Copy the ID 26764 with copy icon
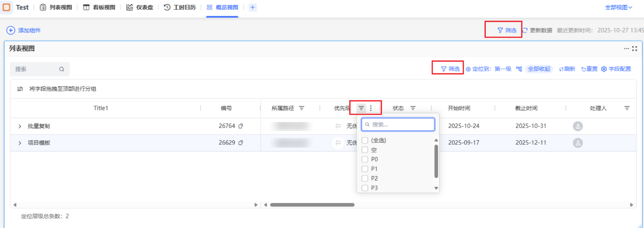Viewport: 644px width, 228px height. click(241, 127)
